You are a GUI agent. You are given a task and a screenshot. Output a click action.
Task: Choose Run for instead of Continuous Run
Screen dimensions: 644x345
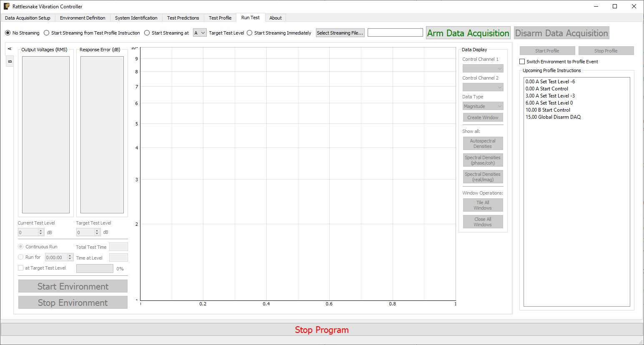click(x=20, y=257)
